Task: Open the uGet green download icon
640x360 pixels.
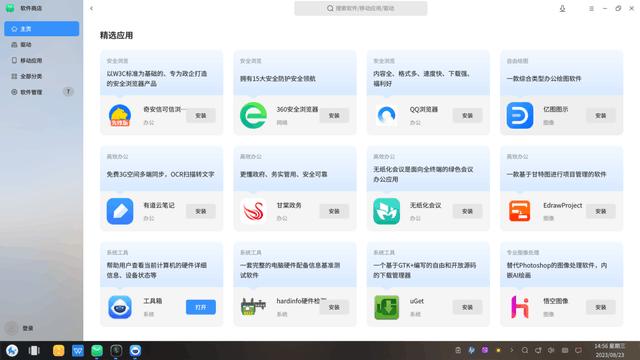Action: (x=386, y=307)
